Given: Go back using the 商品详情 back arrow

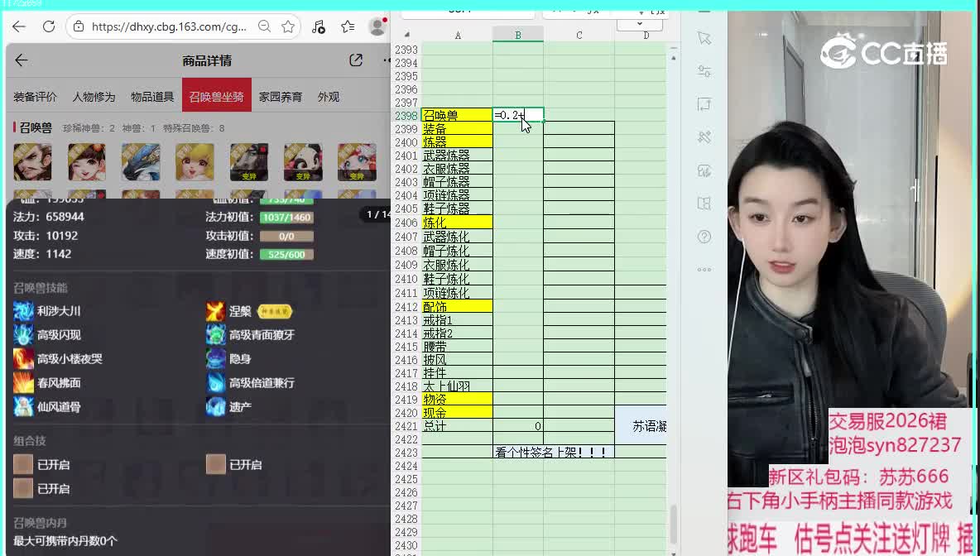Looking at the screenshot, I should [22, 60].
